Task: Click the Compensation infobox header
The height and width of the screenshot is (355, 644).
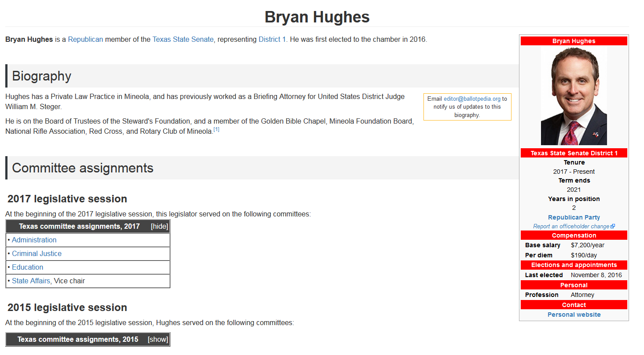Action: (574, 235)
